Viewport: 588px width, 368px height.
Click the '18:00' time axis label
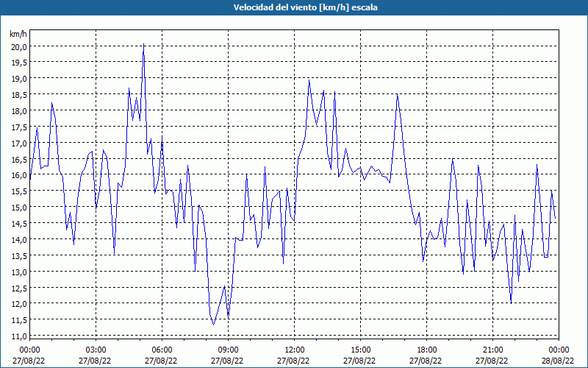427,350
